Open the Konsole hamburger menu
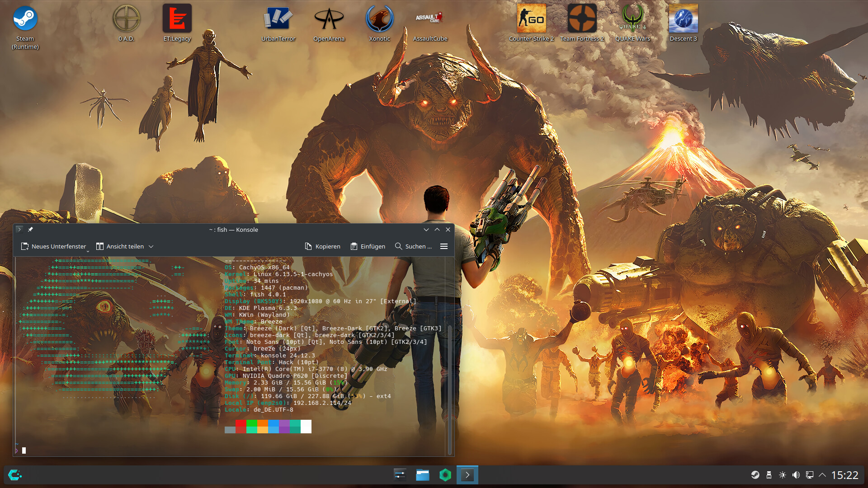The height and width of the screenshot is (488, 868). tap(444, 246)
